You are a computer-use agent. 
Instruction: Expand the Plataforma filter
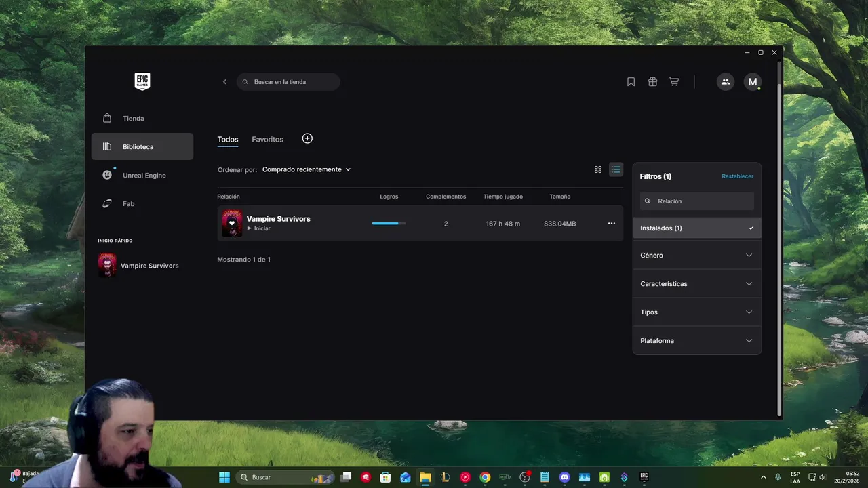[697, 341]
